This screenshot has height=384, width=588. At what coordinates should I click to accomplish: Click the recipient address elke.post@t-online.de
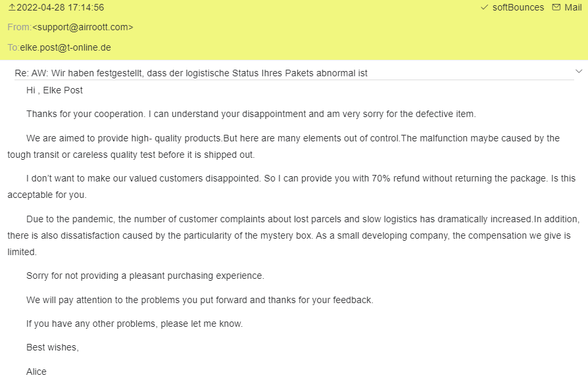[x=65, y=48]
